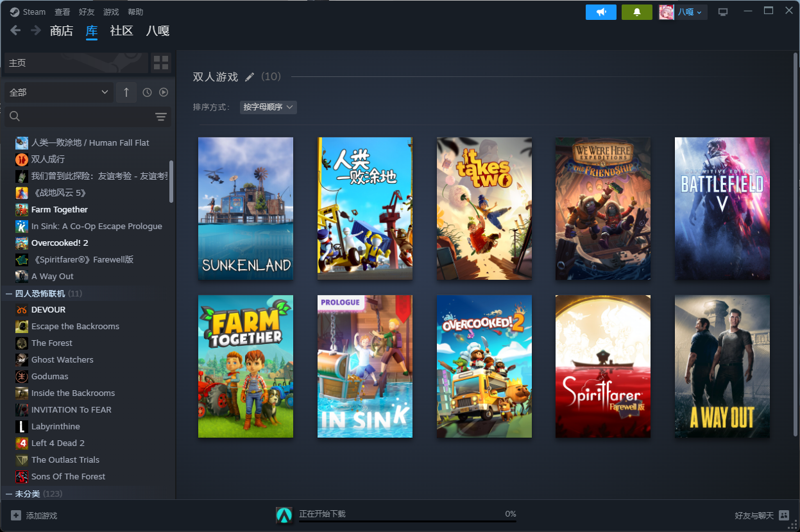Screen dimensions: 800x532
Task: Open the 帮助 menu
Action: [135, 12]
